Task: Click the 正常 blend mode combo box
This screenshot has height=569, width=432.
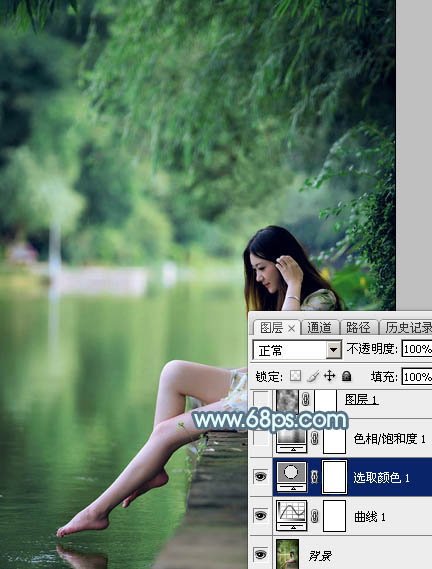Action: click(x=297, y=350)
